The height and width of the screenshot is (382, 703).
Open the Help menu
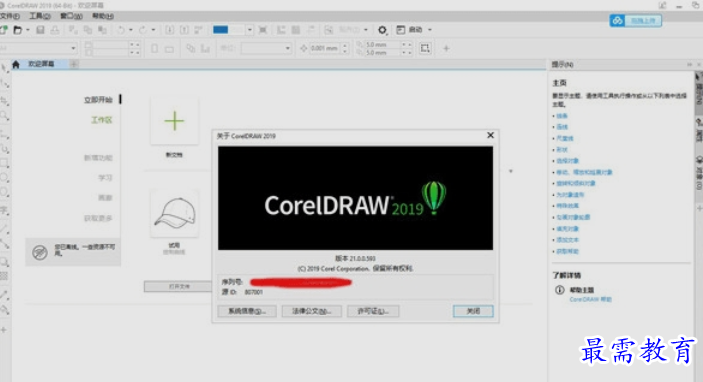pos(103,16)
